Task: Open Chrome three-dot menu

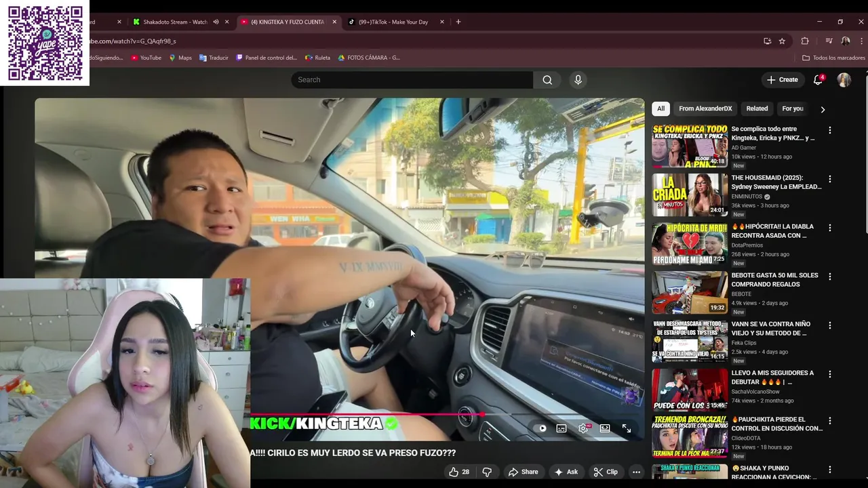Action: 861,41
